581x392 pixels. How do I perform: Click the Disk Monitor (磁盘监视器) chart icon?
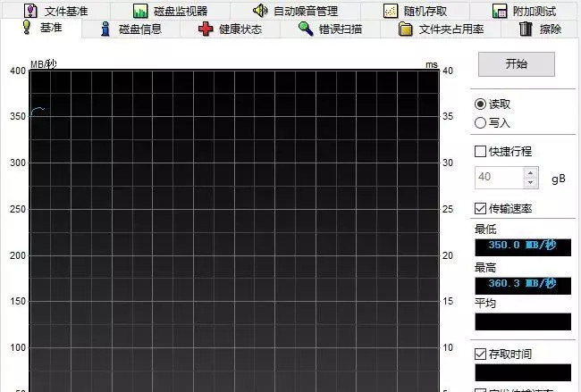(x=140, y=11)
